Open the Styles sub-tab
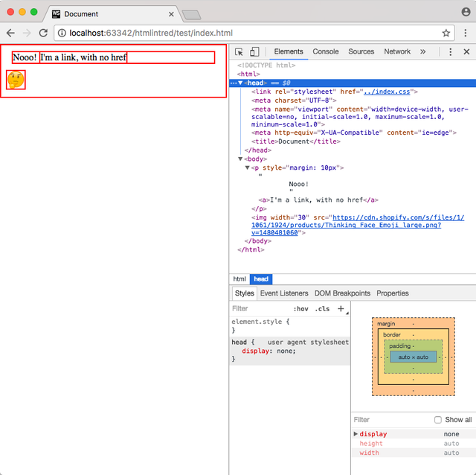The image size is (476, 475). [x=245, y=293]
